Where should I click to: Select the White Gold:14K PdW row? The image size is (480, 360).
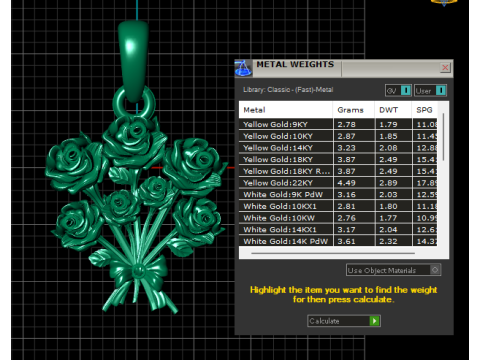pyautogui.click(x=338, y=241)
